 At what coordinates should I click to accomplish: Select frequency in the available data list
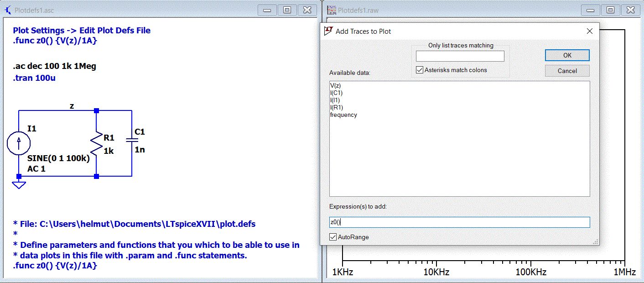tap(343, 115)
